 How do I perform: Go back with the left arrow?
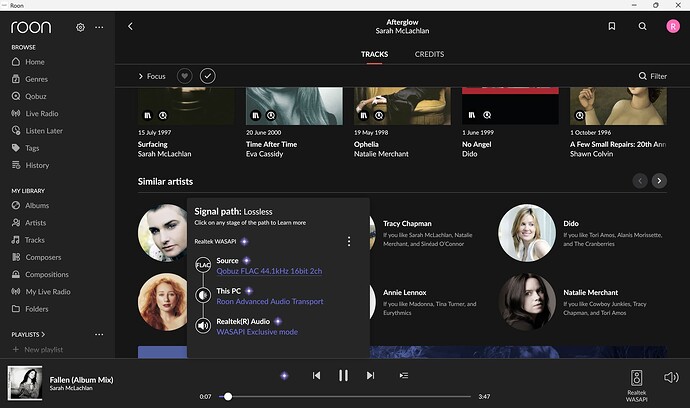130,26
